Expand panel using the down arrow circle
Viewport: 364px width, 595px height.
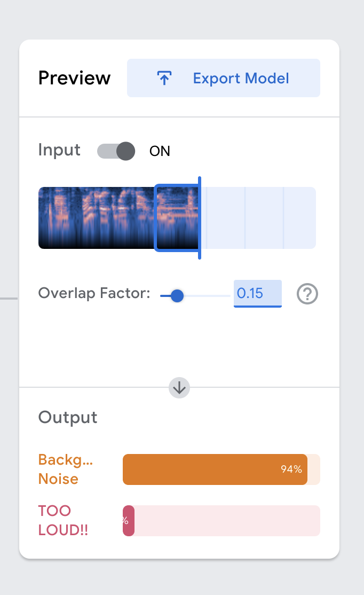tap(179, 388)
